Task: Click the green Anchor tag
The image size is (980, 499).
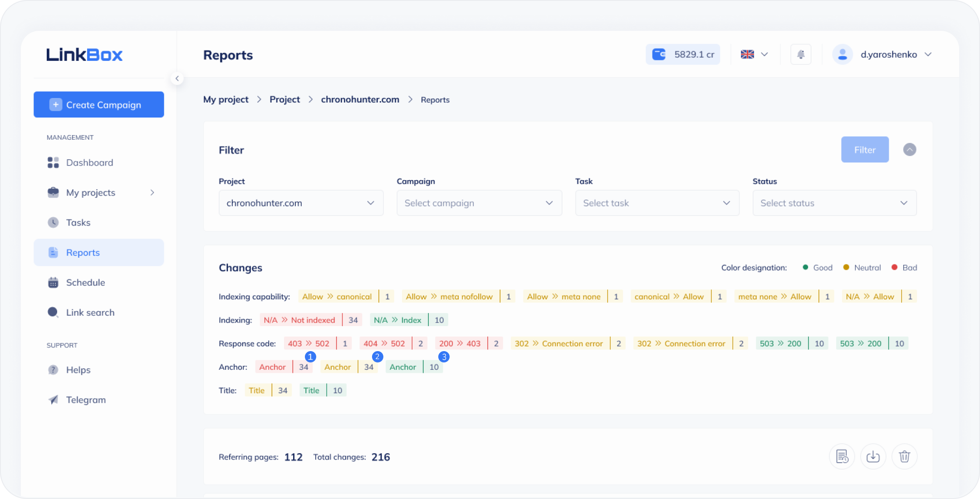Action: pyautogui.click(x=414, y=367)
